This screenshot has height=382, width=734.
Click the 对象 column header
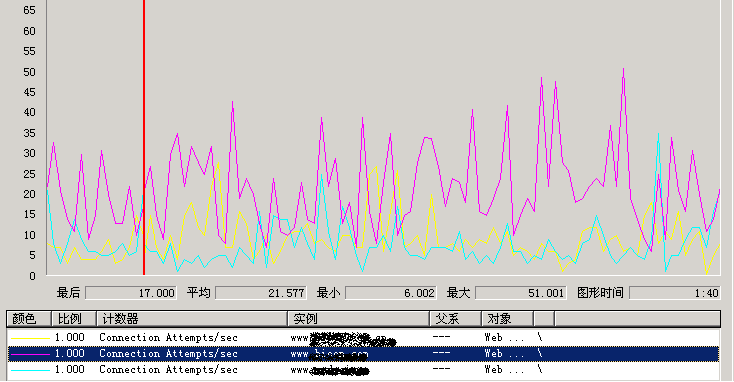point(507,319)
